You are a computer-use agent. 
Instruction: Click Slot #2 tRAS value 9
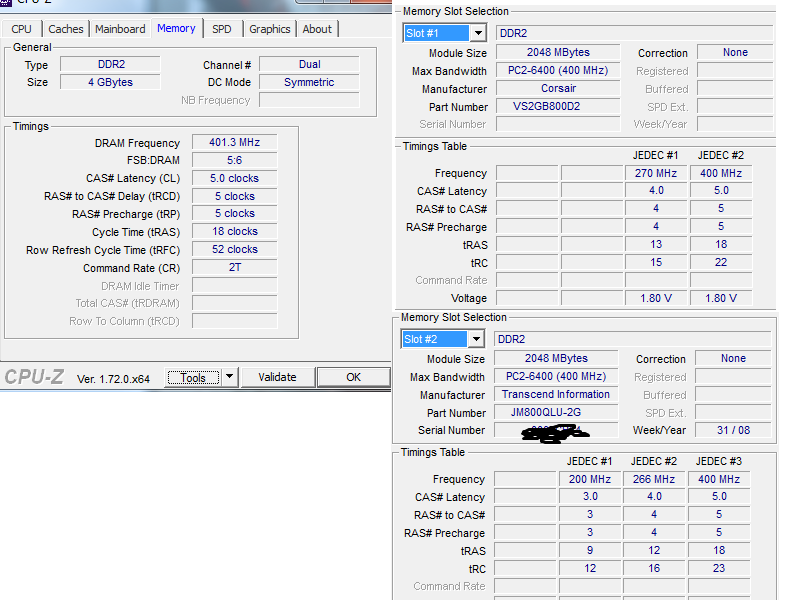pos(590,551)
